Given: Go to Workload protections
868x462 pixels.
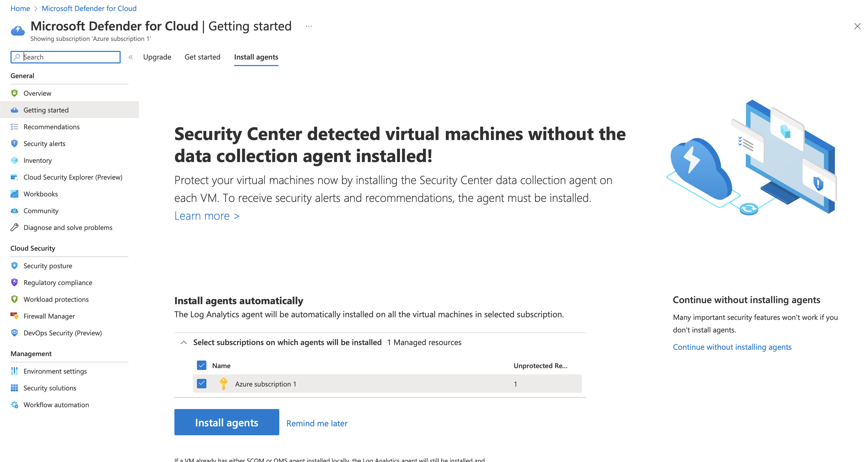Looking at the screenshot, I should point(56,299).
